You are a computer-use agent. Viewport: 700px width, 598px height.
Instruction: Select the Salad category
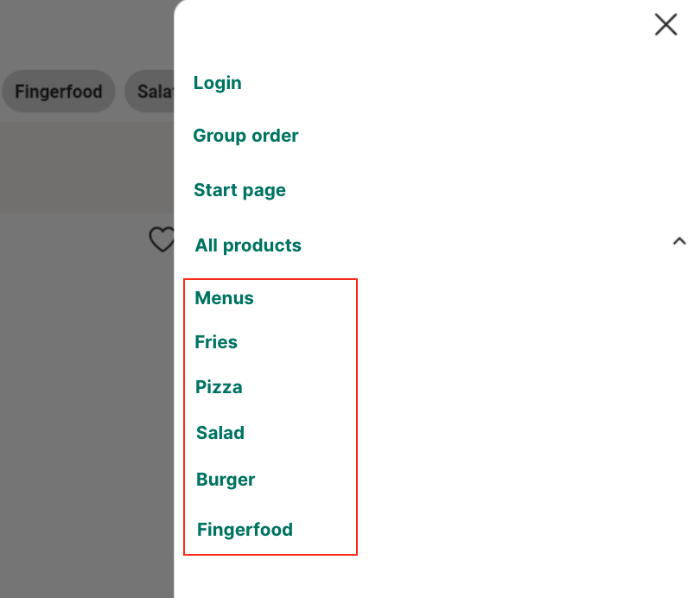pos(220,433)
